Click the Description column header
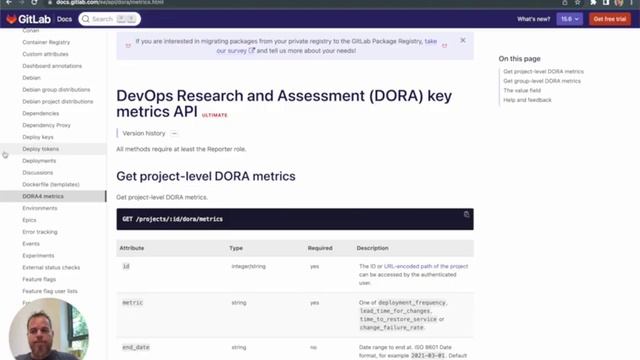Screen dimensions: 640x360 pos(372,248)
